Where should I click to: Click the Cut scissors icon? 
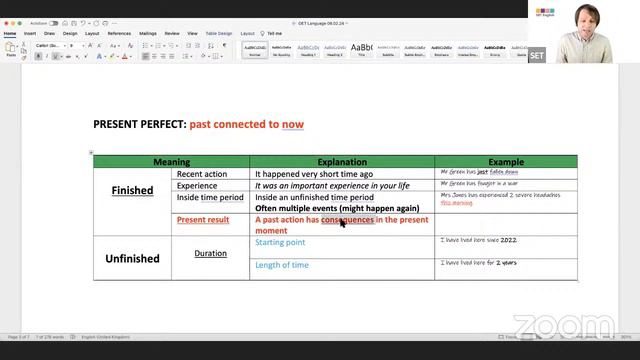[24, 44]
